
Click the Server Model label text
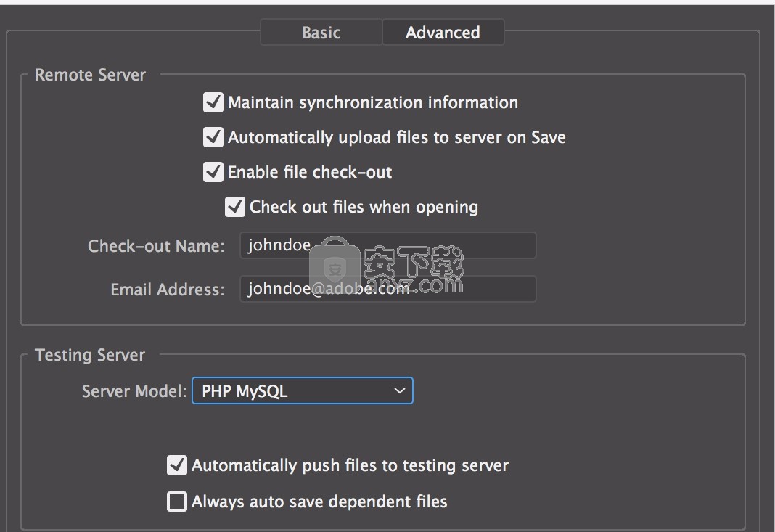tap(134, 392)
